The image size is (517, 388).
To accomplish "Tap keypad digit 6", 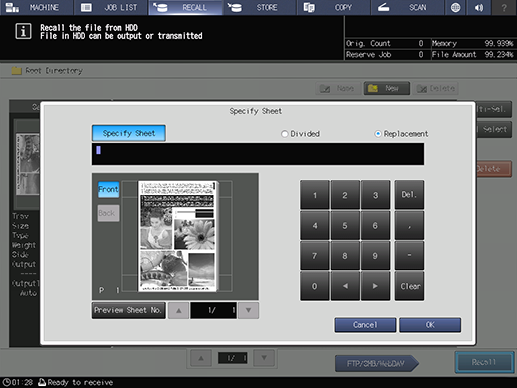I will pyautogui.click(x=375, y=226).
